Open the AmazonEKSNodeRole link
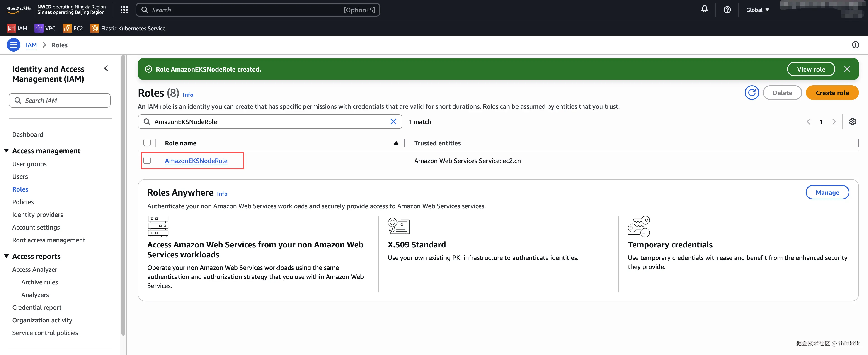This screenshot has height=355, width=868. [x=196, y=161]
